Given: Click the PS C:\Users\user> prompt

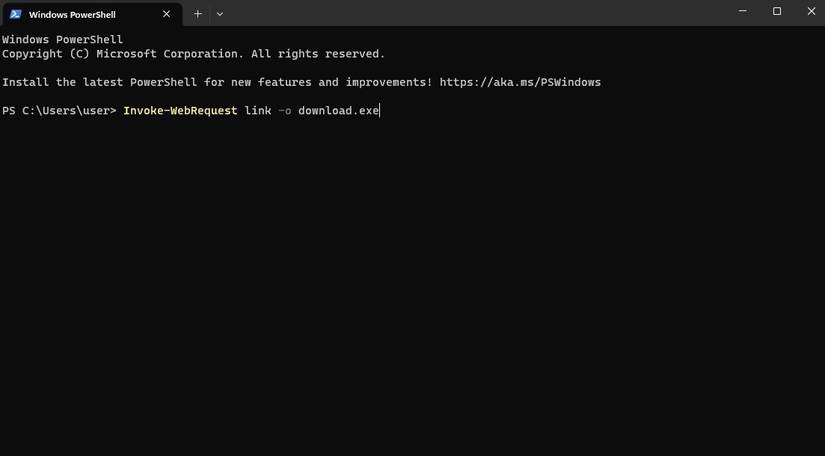Looking at the screenshot, I should (59, 110).
